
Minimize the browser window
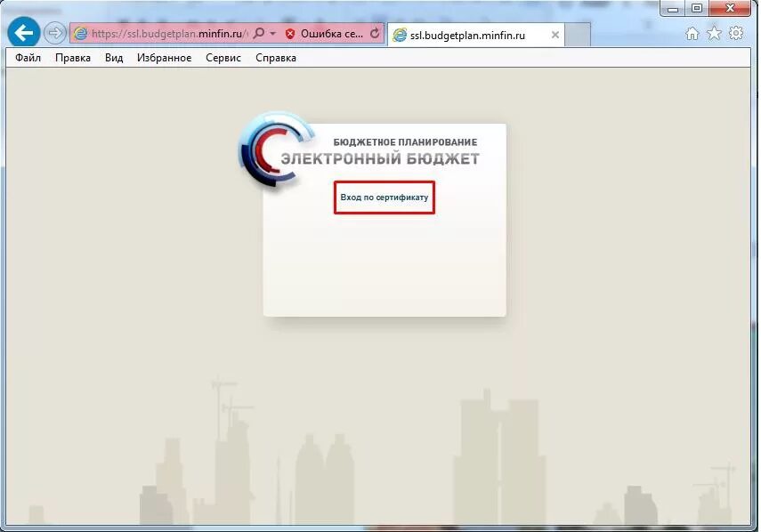[673, 8]
